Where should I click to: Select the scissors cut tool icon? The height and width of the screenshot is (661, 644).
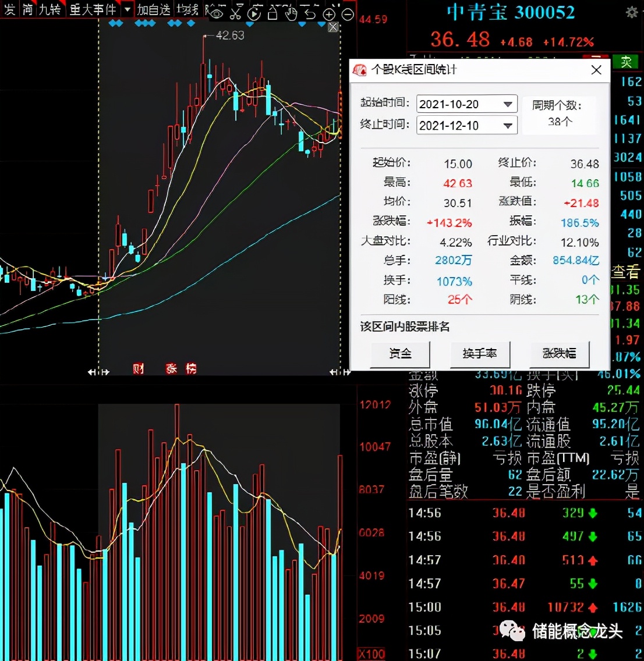click(x=235, y=13)
